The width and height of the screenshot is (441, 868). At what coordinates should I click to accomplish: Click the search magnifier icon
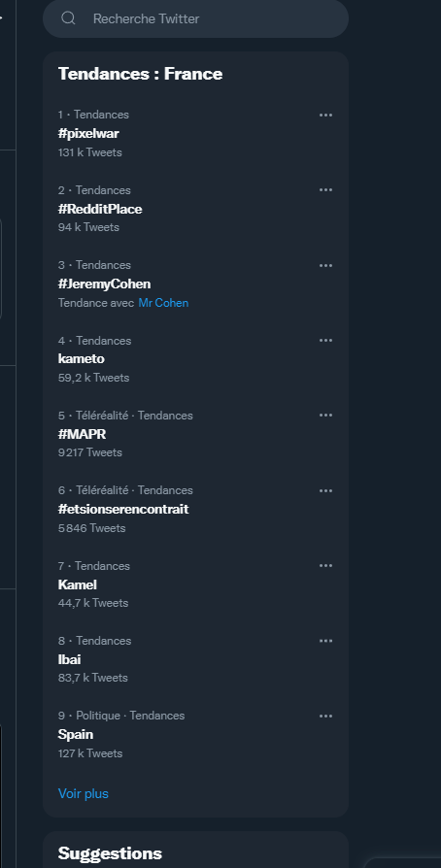[x=68, y=18]
